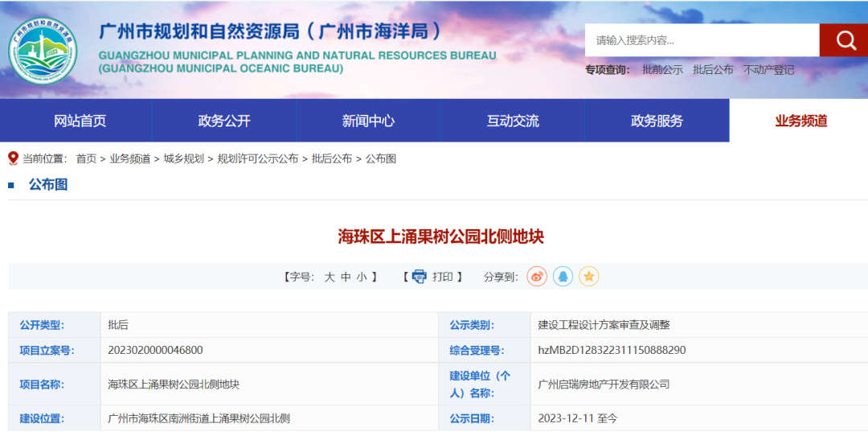This screenshot has width=868, height=444.
Task: Click breadcrumb 业务频道 link
Action: 130,158
